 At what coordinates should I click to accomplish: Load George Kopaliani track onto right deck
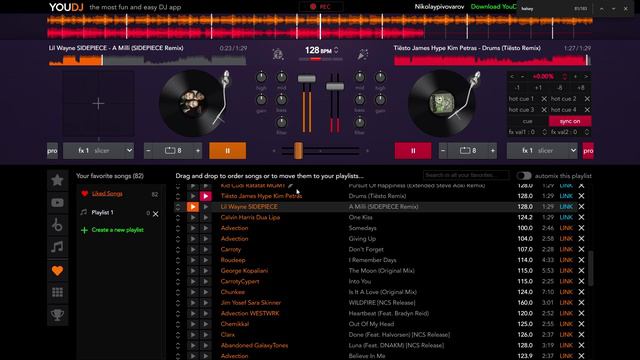pos(206,271)
